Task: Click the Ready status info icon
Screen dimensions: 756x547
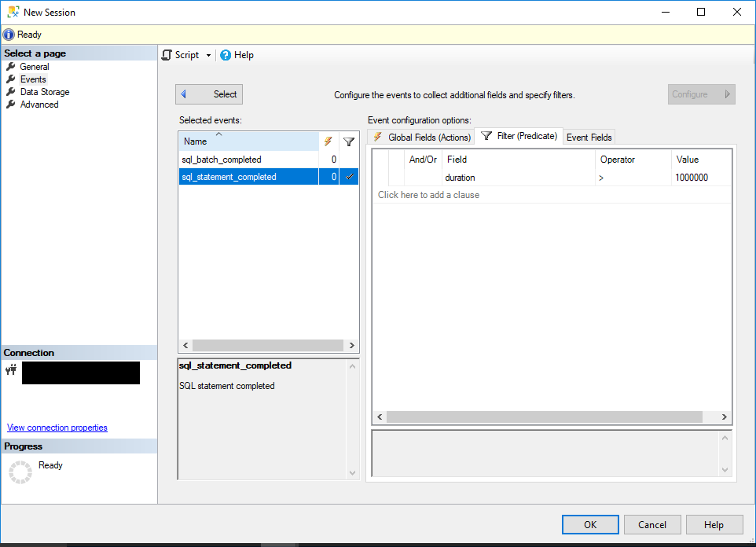Action: tap(8, 34)
